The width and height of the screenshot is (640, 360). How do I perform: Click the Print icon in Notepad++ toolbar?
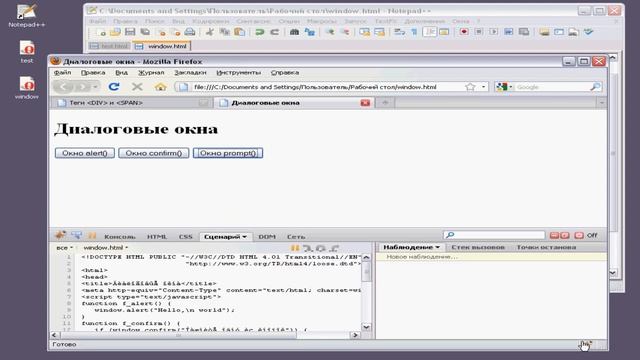tap(190, 32)
